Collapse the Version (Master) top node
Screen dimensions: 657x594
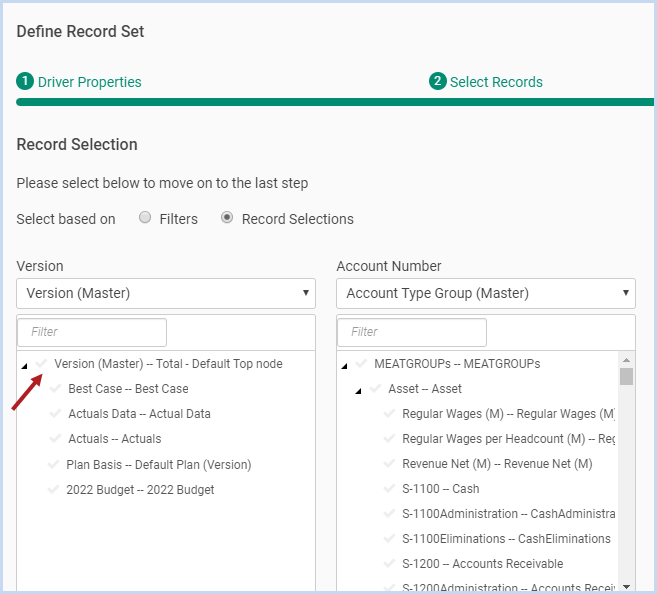click(x=24, y=366)
